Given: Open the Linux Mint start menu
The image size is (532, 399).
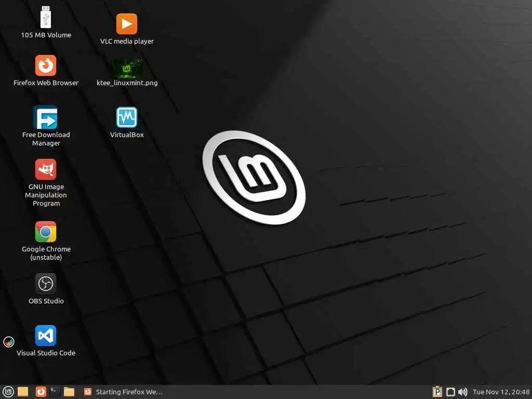Looking at the screenshot, I should pyautogui.click(x=8, y=392).
